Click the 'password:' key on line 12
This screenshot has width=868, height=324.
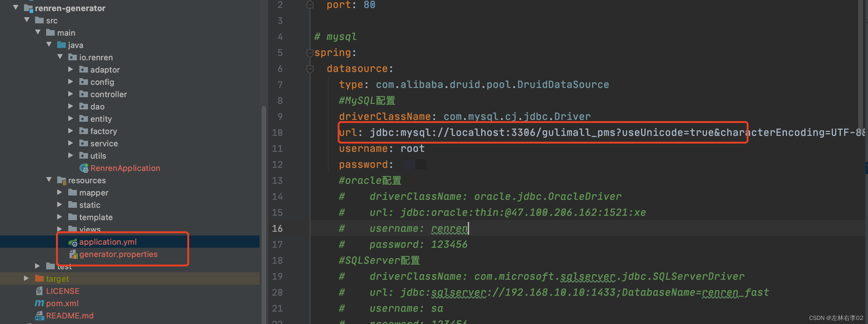(x=366, y=164)
